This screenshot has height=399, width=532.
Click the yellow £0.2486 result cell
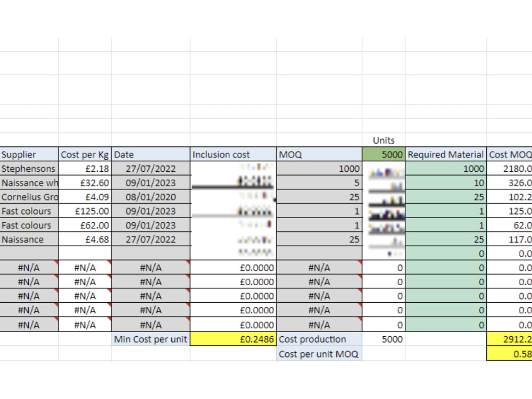point(233,339)
